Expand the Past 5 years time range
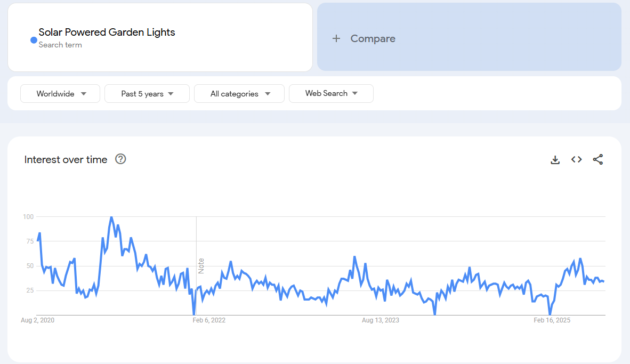 147,94
